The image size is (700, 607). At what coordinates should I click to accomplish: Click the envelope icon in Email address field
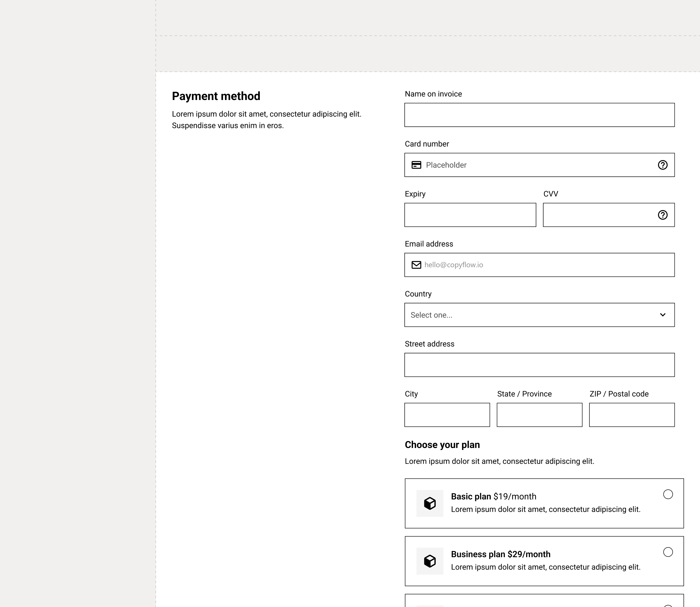416,265
